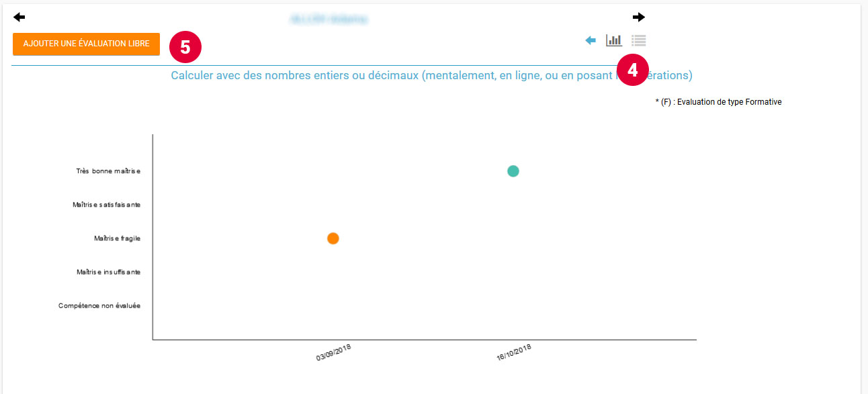
Task: Click the Maîtrise fragile axis label
Action: click(117, 238)
